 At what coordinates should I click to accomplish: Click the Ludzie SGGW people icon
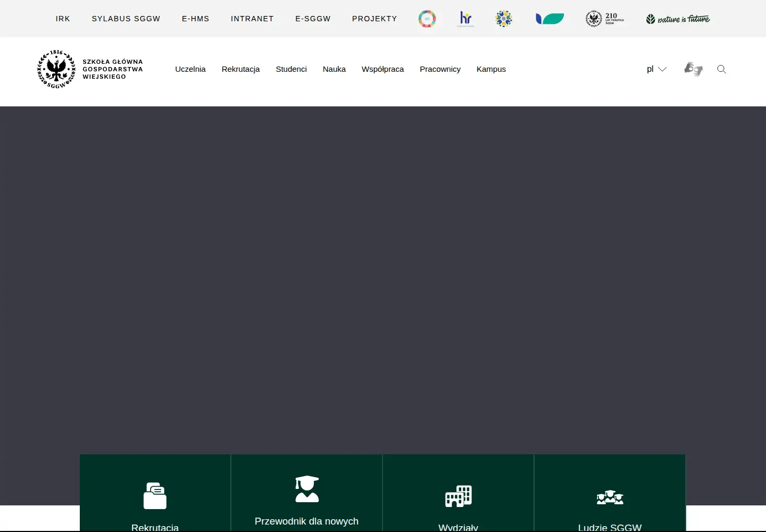tap(610, 497)
